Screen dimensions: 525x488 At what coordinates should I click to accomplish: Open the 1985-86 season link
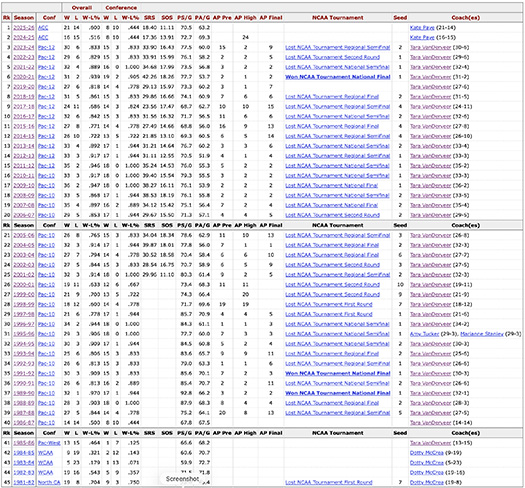tap(24, 443)
